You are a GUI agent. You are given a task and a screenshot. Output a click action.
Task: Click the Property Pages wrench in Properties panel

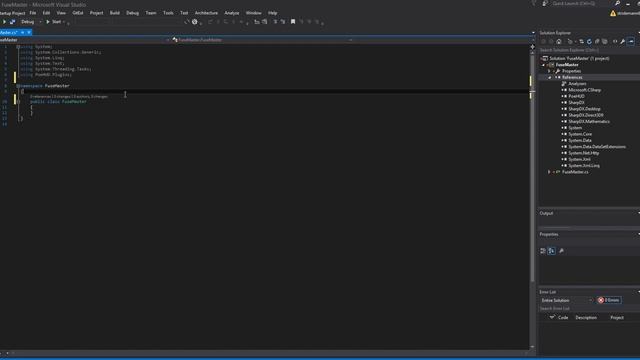pyautogui.click(x=561, y=251)
